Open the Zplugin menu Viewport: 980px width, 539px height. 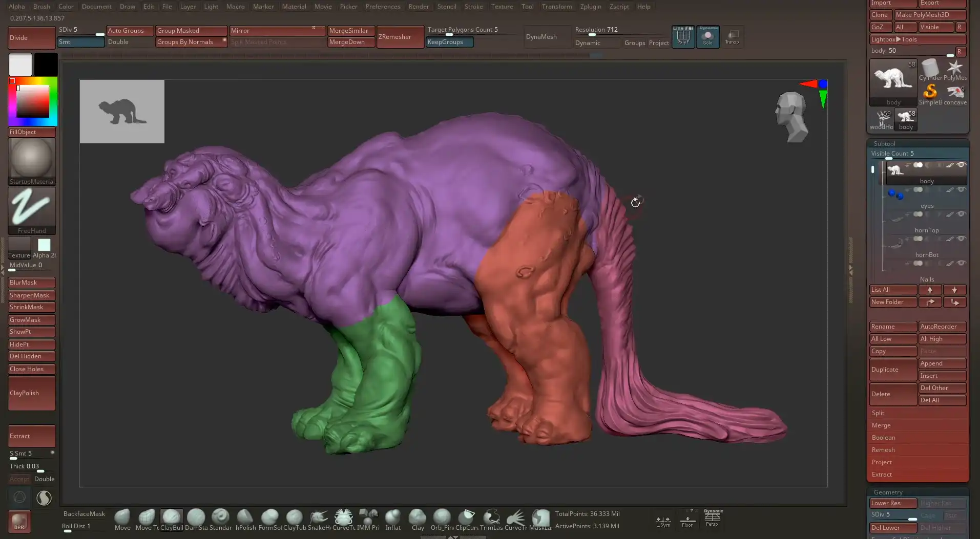[x=590, y=7]
